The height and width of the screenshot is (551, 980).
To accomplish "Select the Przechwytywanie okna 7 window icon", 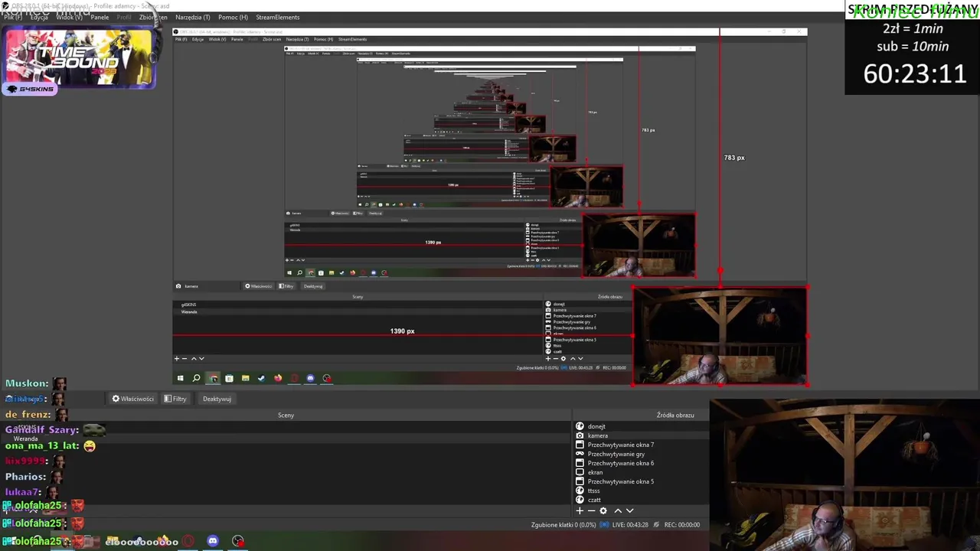I will click(580, 445).
